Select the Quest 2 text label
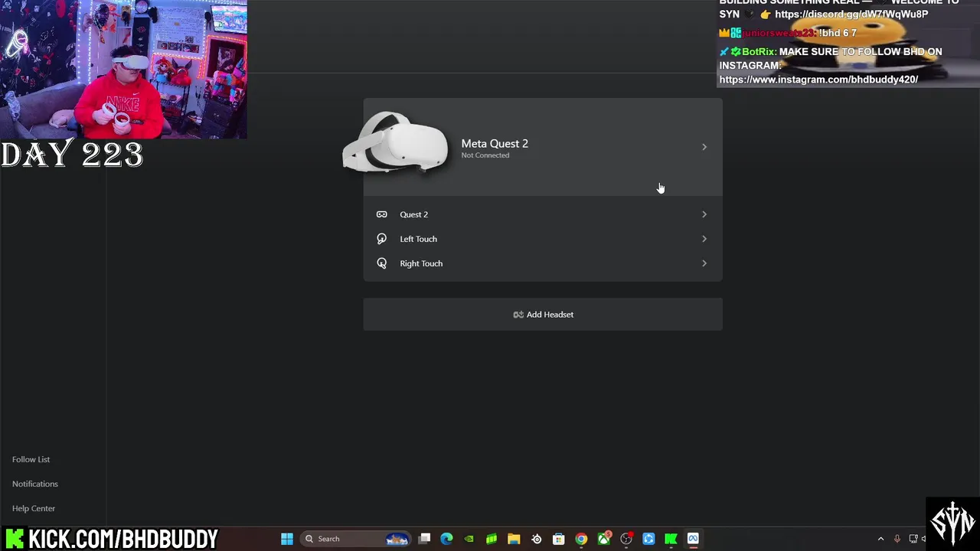This screenshot has height=551, width=980. tap(413, 214)
